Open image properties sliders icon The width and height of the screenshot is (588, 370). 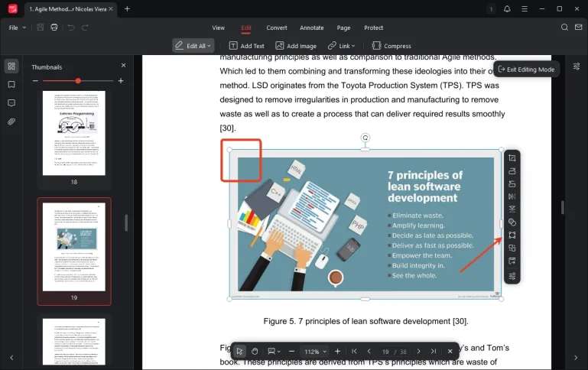512,275
